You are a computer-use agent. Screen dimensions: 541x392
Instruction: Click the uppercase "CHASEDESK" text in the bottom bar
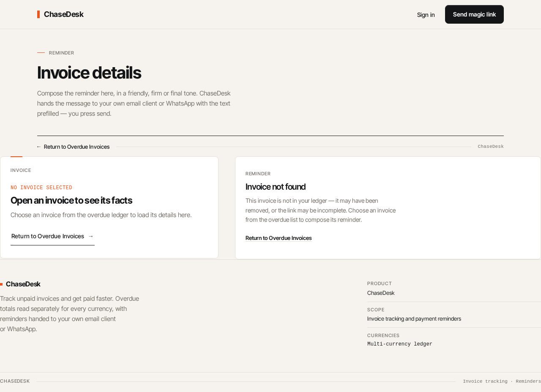click(x=15, y=381)
